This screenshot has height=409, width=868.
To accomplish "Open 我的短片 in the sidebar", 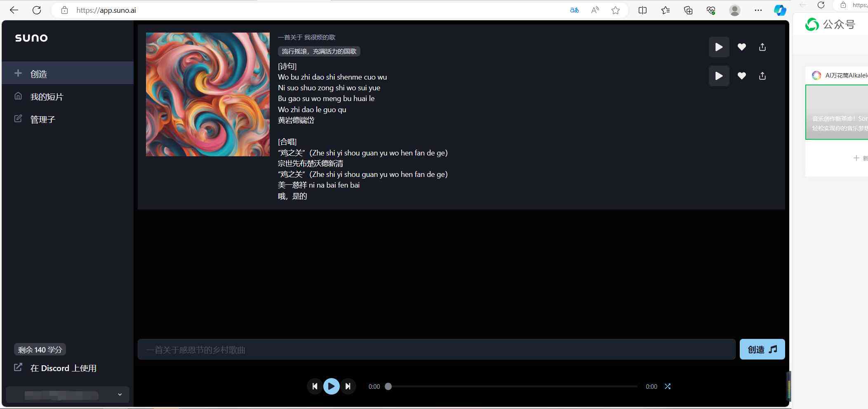I will 68,96.
